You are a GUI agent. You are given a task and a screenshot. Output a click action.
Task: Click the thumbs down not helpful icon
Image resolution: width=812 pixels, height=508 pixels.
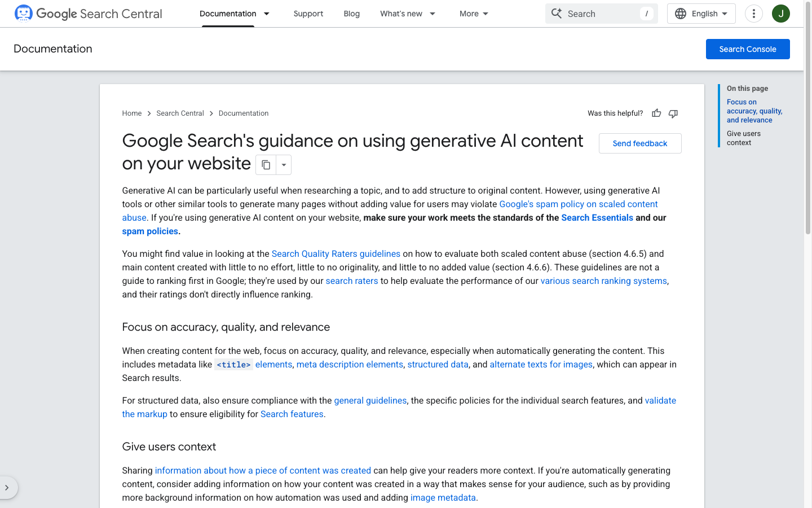point(673,113)
